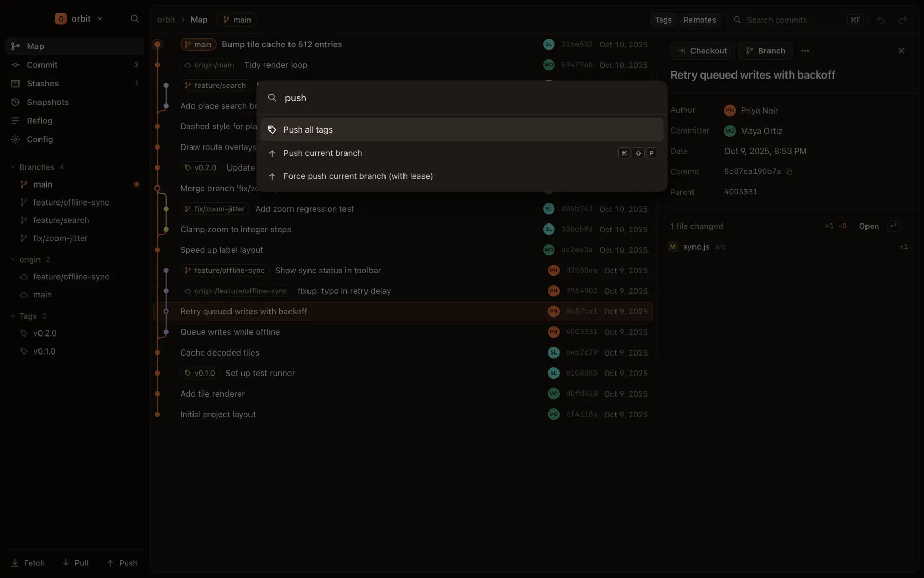Open the Commit view in sidebar
The height and width of the screenshot is (578, 924).
click(x=74, y=65)
